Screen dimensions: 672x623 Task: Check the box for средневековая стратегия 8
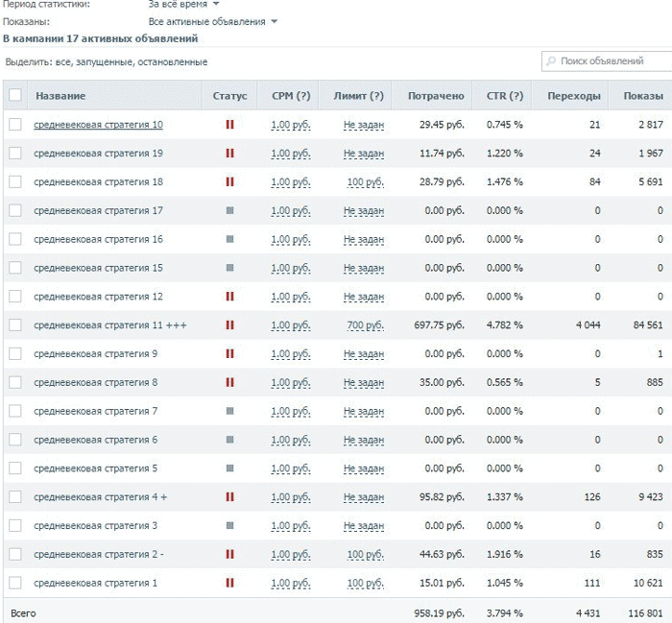click(x=15, y=382)
